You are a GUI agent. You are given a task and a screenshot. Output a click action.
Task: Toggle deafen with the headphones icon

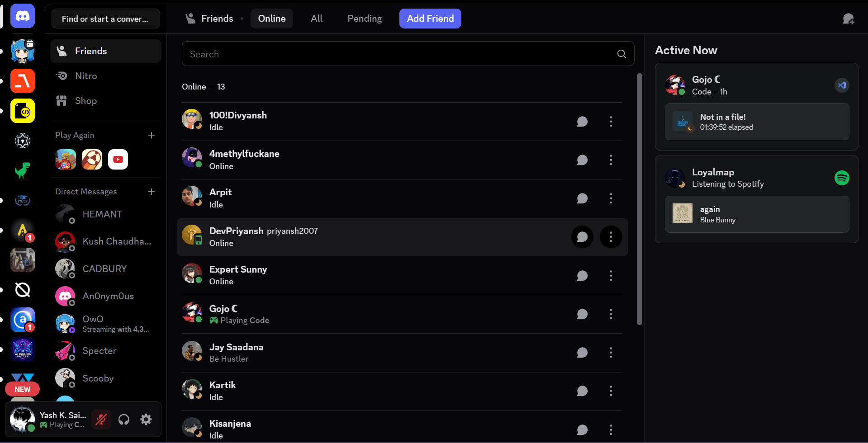pos(123,419)
